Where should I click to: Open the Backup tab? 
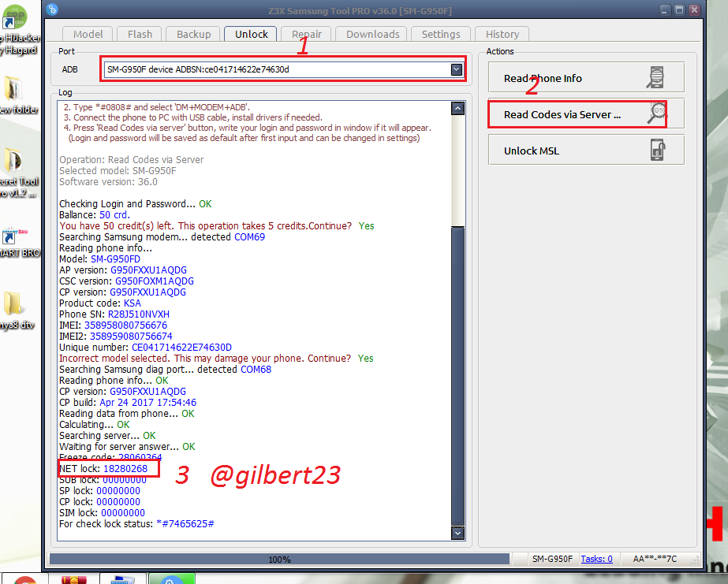(193, 35)
